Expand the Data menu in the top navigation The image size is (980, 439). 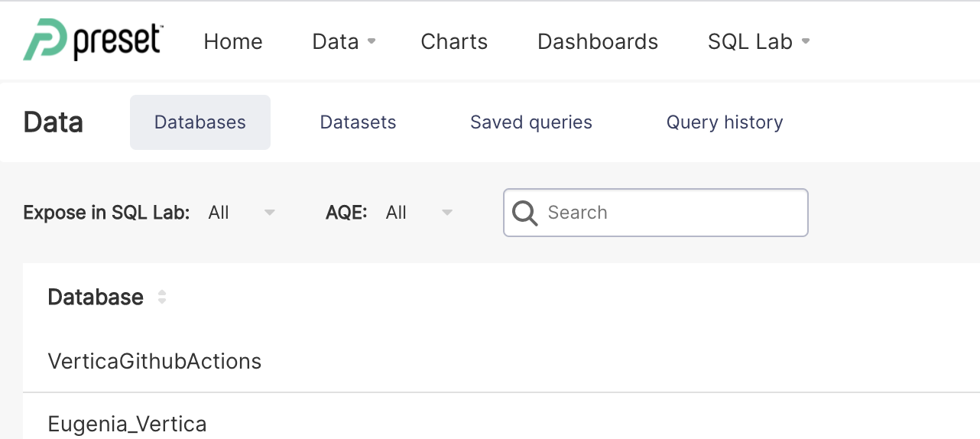tap(344, 41)
